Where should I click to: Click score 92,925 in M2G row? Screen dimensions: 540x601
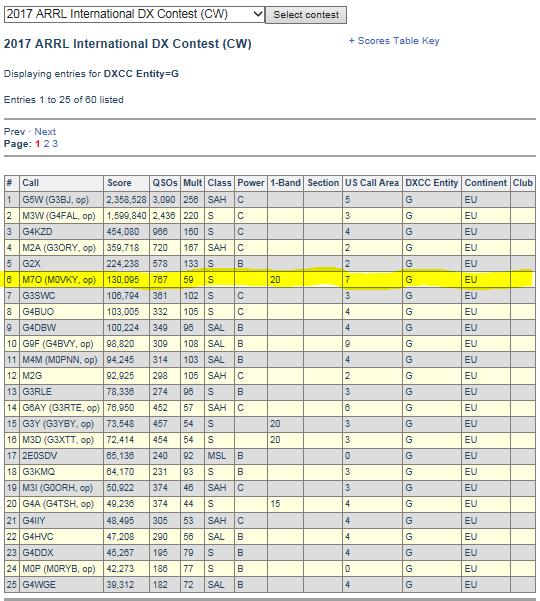(x=120, y=376)
